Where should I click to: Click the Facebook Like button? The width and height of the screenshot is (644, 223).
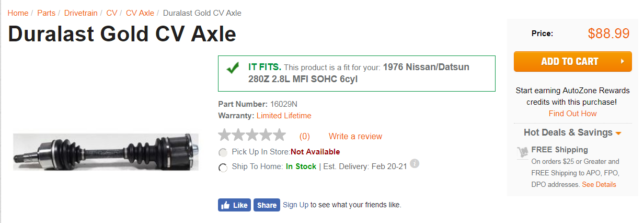pos(234,205)
